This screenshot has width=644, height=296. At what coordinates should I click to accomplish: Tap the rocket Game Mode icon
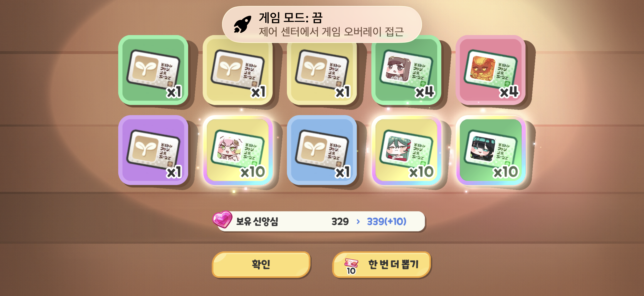pyautogui.click(x=242, y=24)
